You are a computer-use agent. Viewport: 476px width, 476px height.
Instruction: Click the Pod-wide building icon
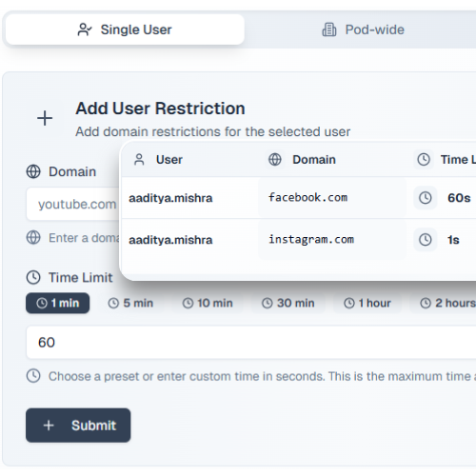click(x=329, y=30)
